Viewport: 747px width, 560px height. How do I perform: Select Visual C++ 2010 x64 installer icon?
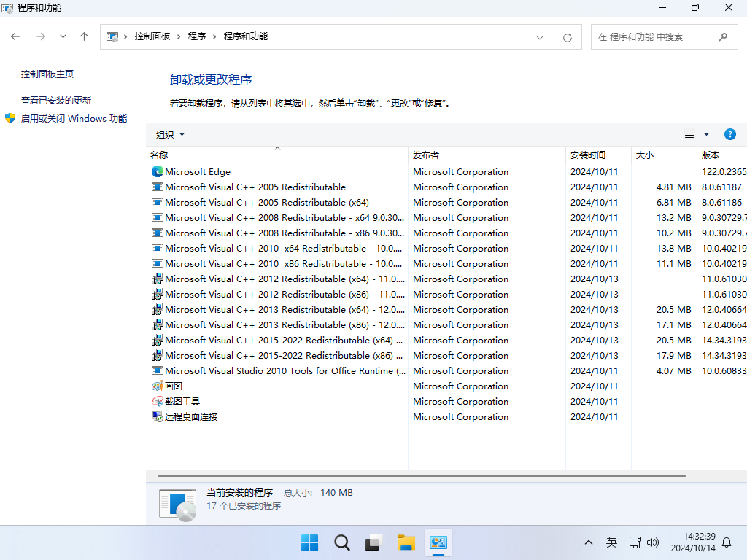coord(158,248)
